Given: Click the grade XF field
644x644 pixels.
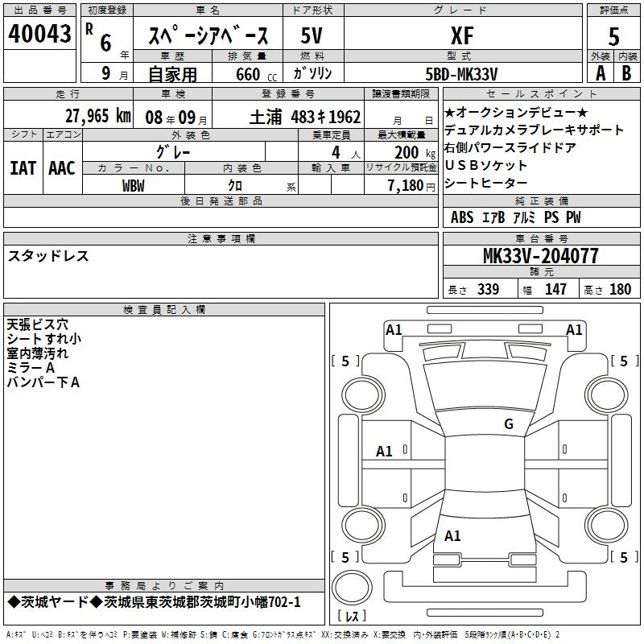Looking at the screenshot, I should tap(463, 35).
